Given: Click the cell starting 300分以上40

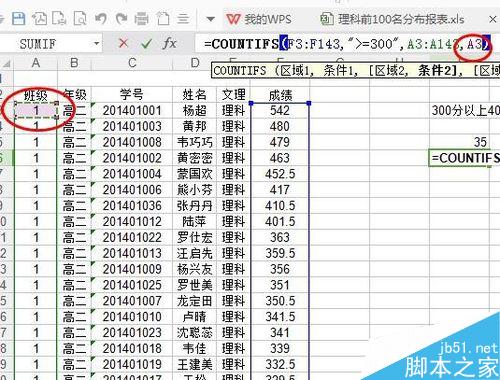Looking at the screenshot, I should click(x=465, y=111).
